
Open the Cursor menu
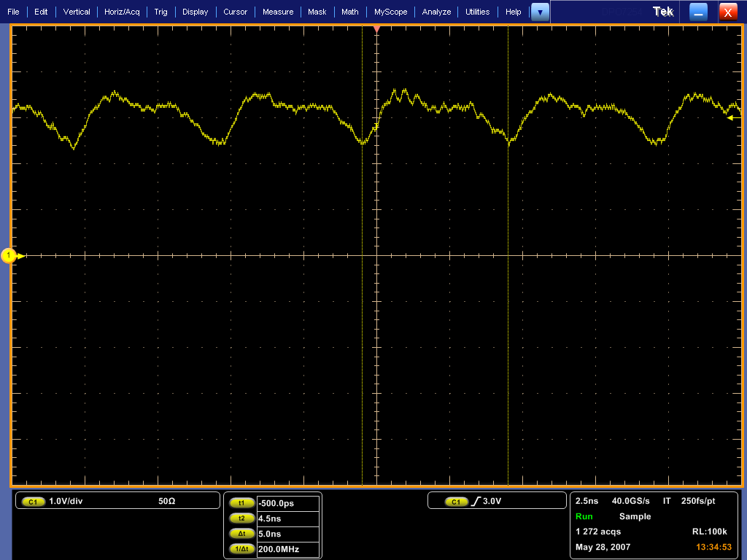click(236, 12)
